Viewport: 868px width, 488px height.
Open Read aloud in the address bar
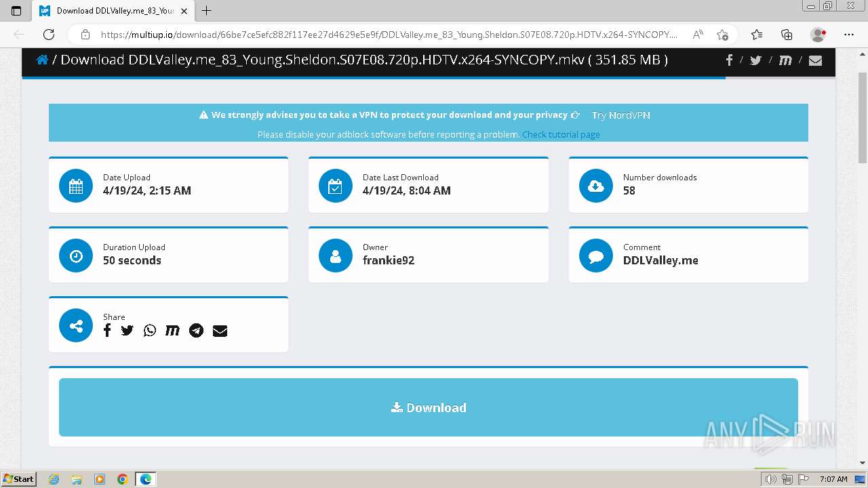698,35
